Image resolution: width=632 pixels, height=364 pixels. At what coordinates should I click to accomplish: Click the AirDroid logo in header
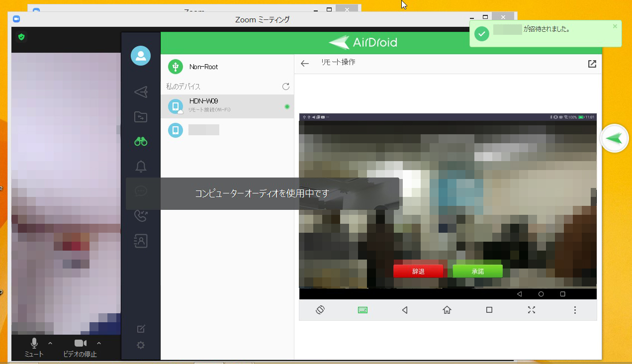[363, 42]
